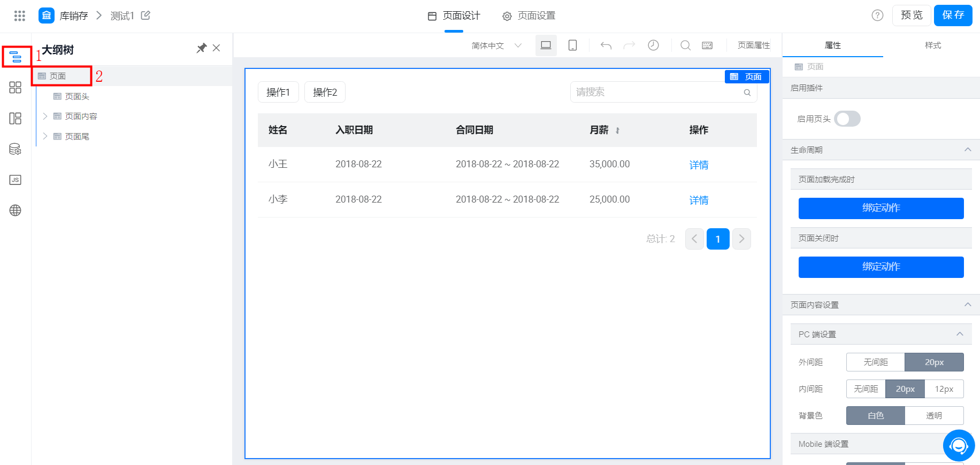Sort the table by 月薪 column
The height and width of the screenshot is (465, 980).
(x=617, y=130)
